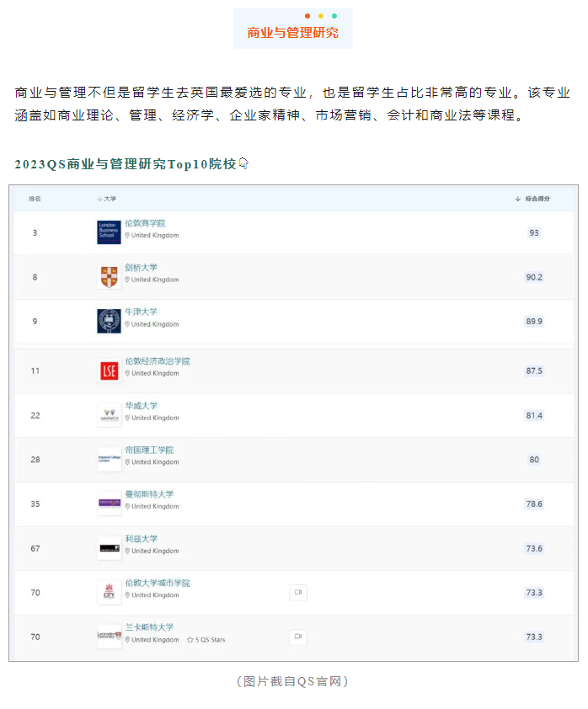Select rank 9 cell

point(35,322)
